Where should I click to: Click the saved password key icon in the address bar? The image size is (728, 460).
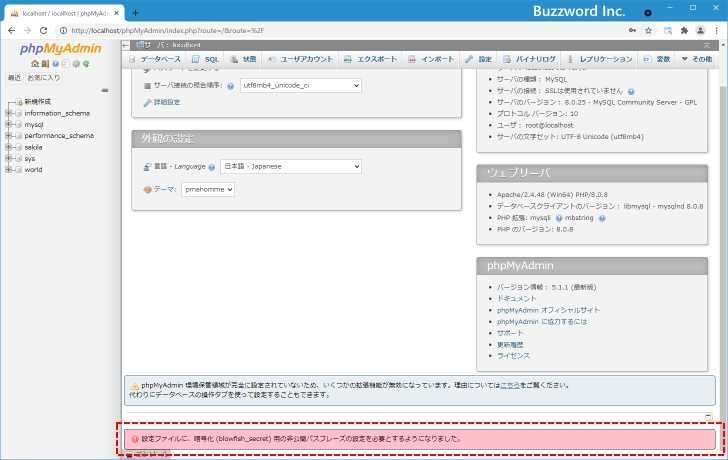(632, 31)
